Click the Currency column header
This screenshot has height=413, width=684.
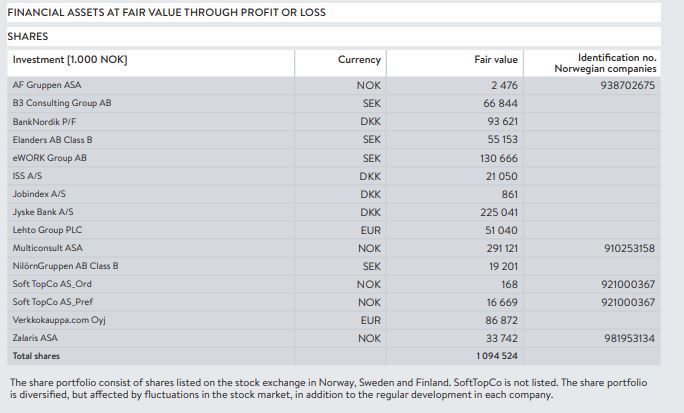(359, 60)
